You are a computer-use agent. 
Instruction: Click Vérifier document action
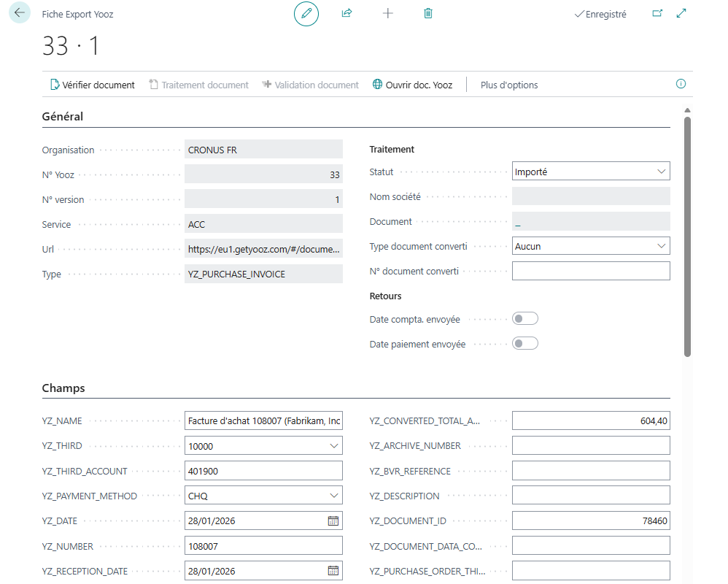92,85
